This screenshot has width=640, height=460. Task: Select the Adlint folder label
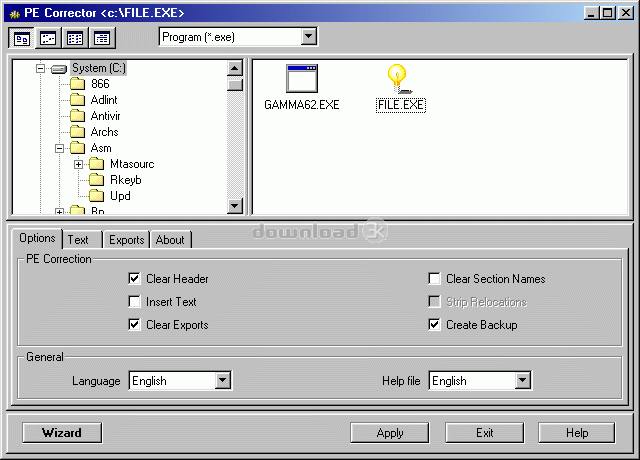[x=104, y=100]
